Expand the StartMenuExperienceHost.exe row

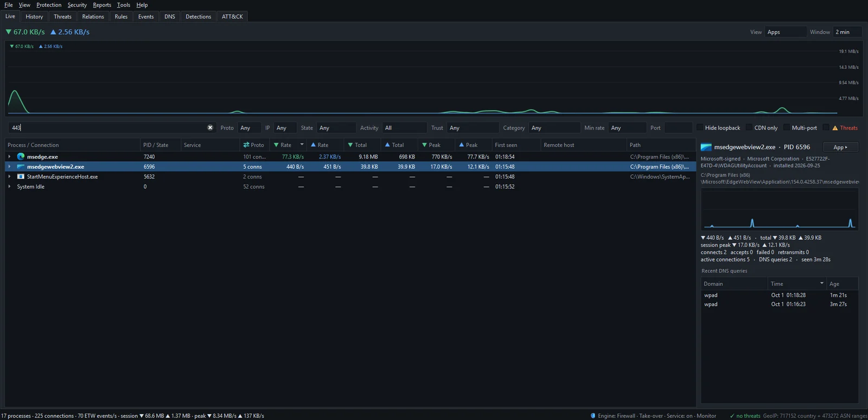9,176
